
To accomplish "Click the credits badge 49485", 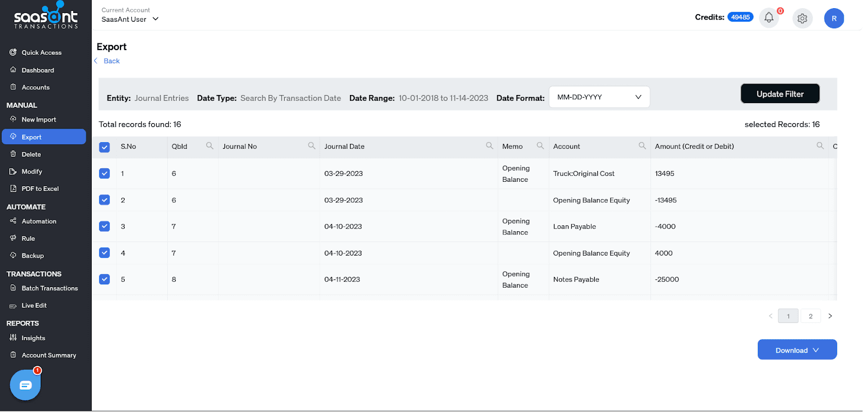I will pyautogui.click(x=741, y=17).
